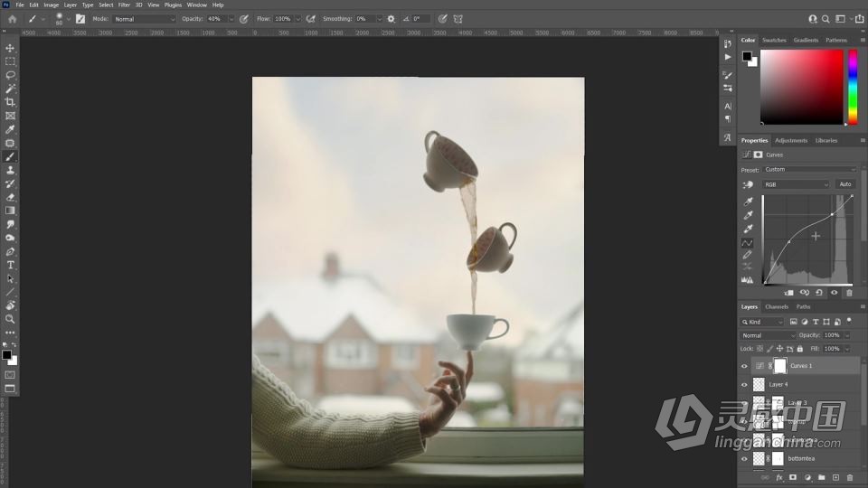The width and height of the screenshot is (868, 488).
Task: Delete the adjustment layer from Properties panel
Action: tap(849, 293)
